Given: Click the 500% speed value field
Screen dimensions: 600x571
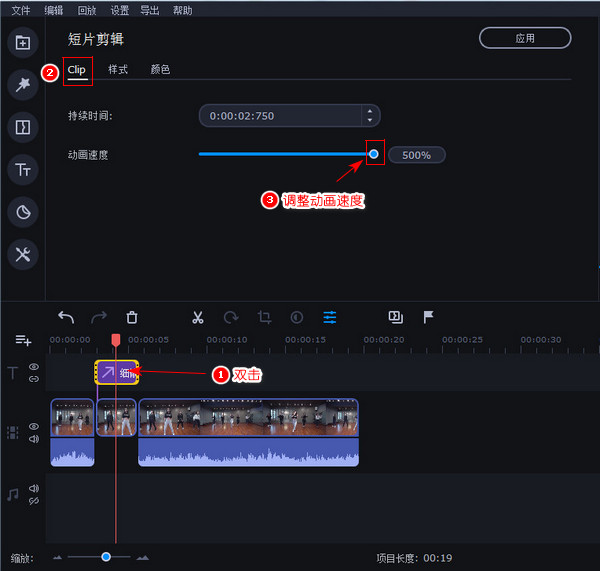Looking at the screenshot, I should click(x=417, y=155).
